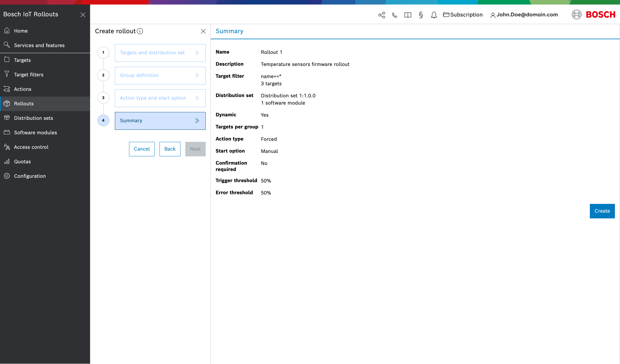Click step number 4 circle
The image size is (620, 364).
pos(103,120)
